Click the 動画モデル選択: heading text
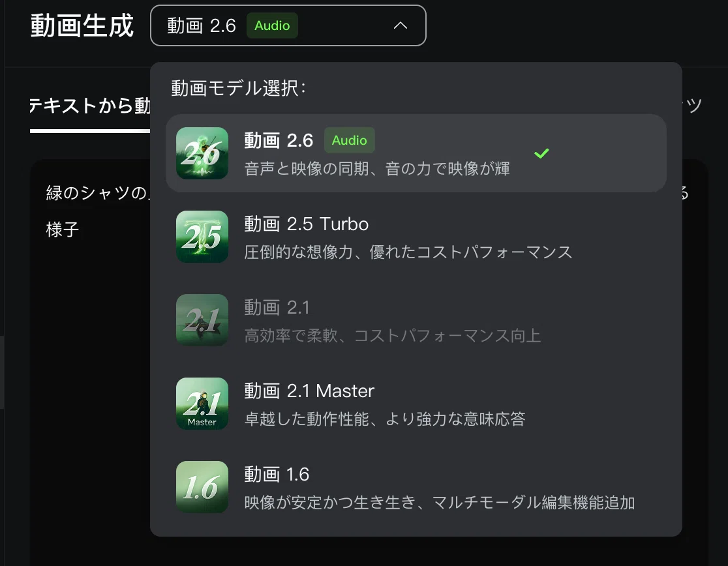Image resolution: width=728 pixels, height=566 pixels. click(x=239, y=88)
